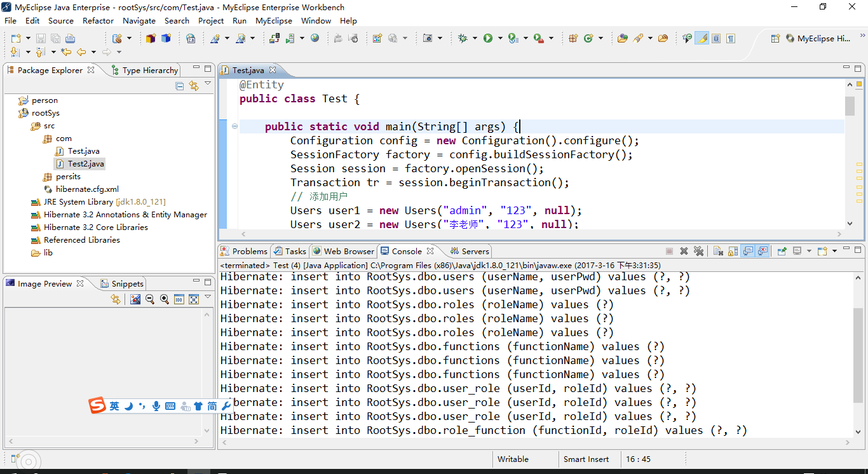868x474 pixels.
Task: Toggle Sogou English/Chinese mode 英 button
Action: (x=114, y=406)
